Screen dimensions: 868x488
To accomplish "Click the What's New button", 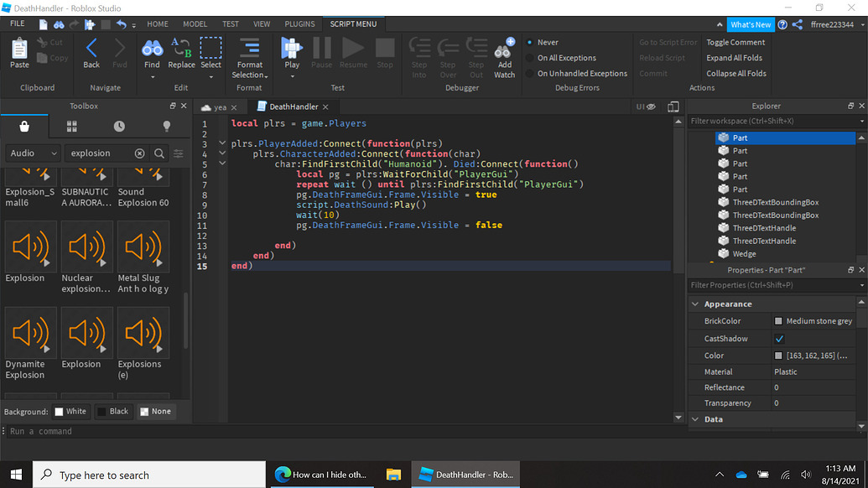I will [x=750, y=23].
